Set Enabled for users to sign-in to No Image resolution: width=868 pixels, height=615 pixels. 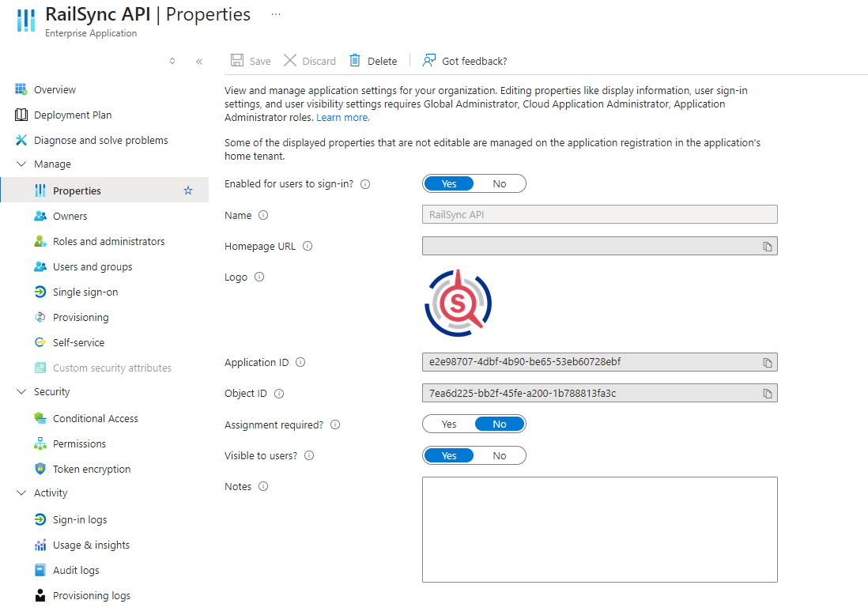[x=500, y=184]
